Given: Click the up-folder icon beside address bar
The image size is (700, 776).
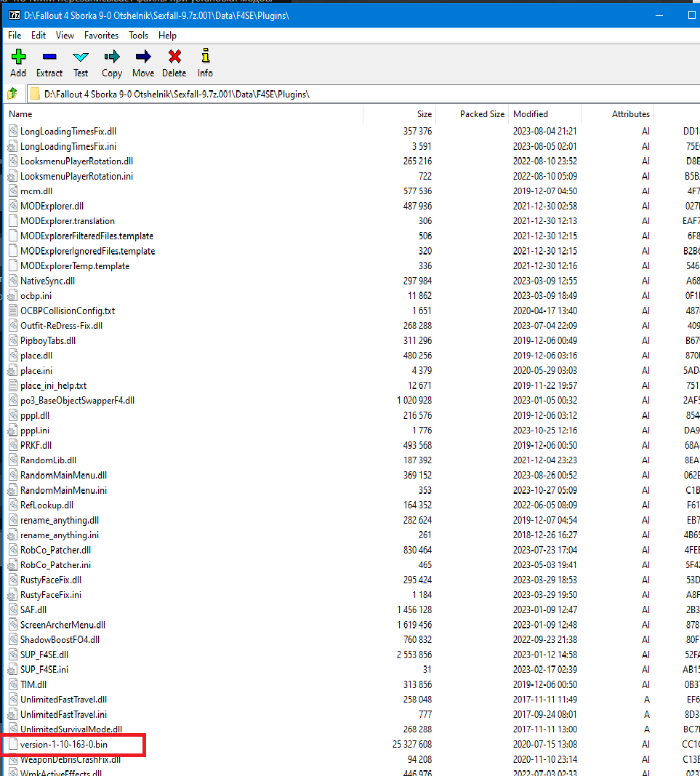Looking at the screenshot, I should (x=12, y=94).
